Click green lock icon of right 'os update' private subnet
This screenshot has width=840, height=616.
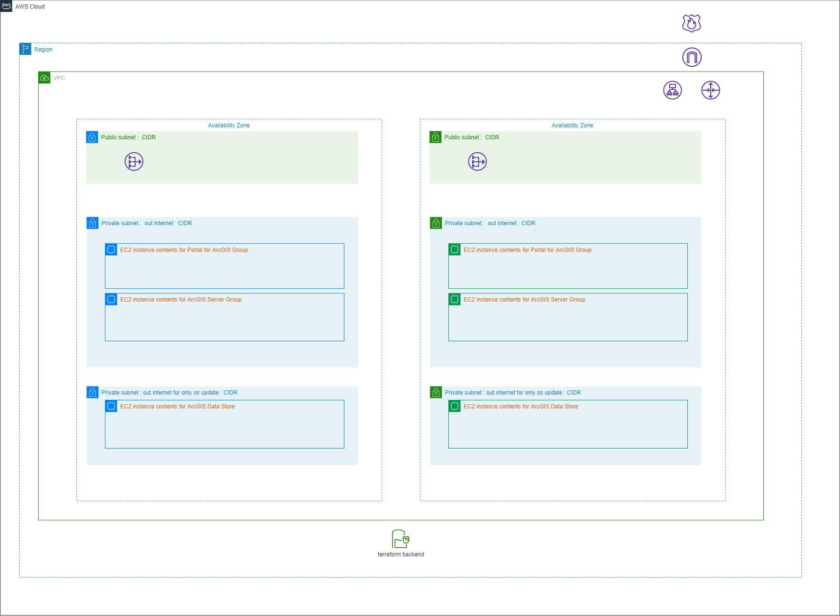436,392
